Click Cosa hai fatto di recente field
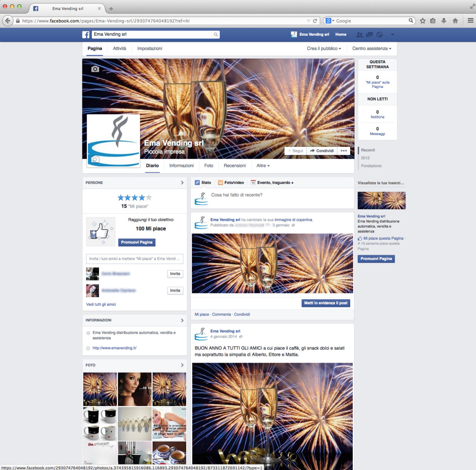476x470 pixels. pyautogui.click(x=272, y=198)
